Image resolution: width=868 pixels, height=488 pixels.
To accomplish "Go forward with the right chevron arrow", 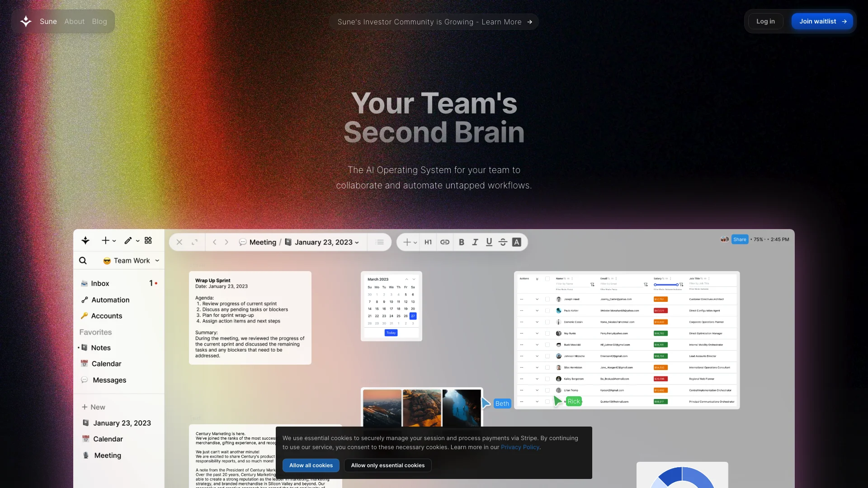I will point(226,242).
